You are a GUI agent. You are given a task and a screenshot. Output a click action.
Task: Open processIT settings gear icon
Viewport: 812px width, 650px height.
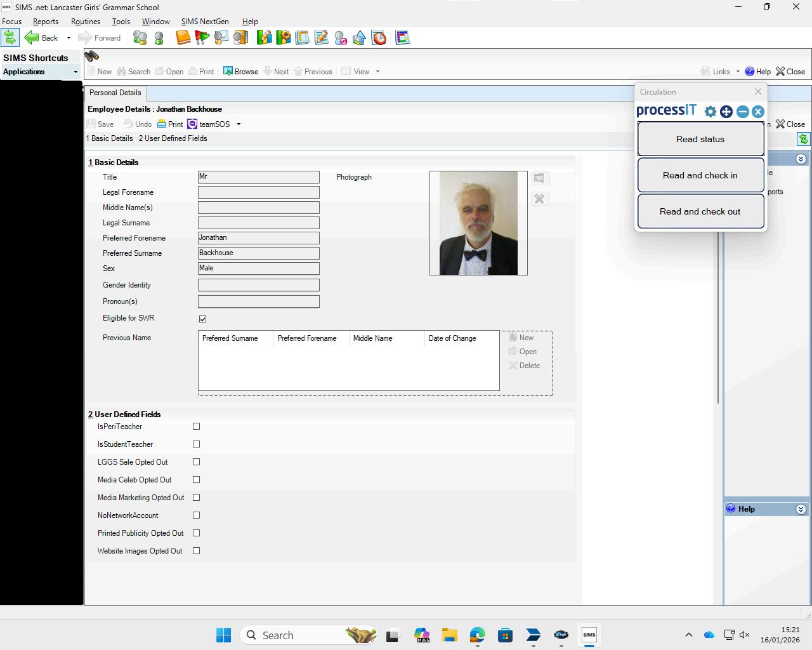710,112
